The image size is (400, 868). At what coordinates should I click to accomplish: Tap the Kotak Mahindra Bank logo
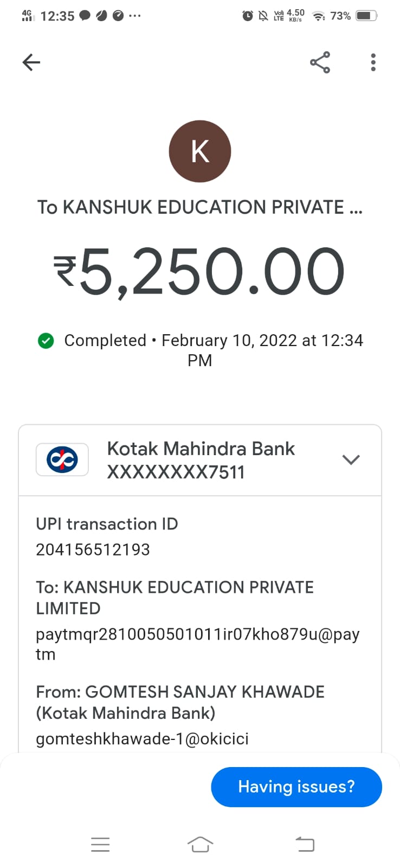coord(62,460)
